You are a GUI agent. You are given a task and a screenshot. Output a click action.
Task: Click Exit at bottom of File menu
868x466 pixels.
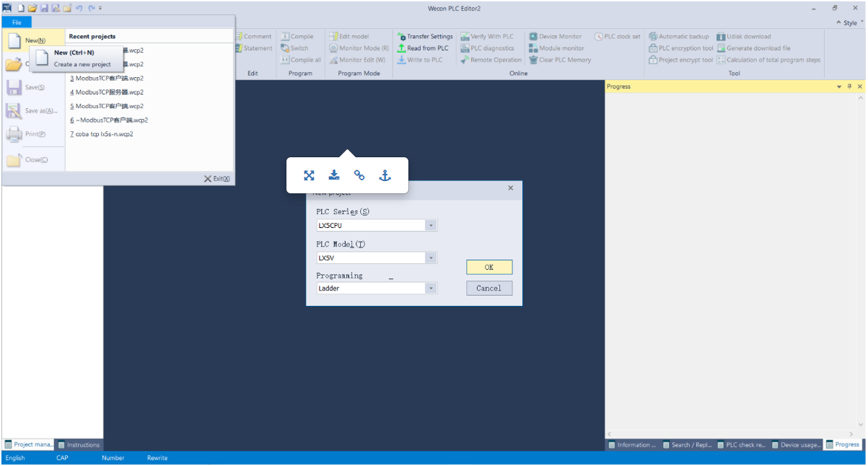[x=216, y=179]
